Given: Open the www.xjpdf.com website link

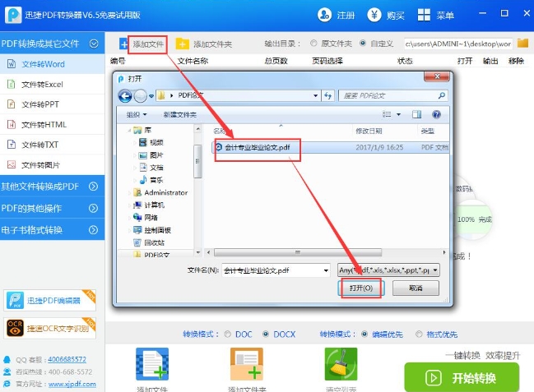Looking at the screenshot, I should 72,384.
